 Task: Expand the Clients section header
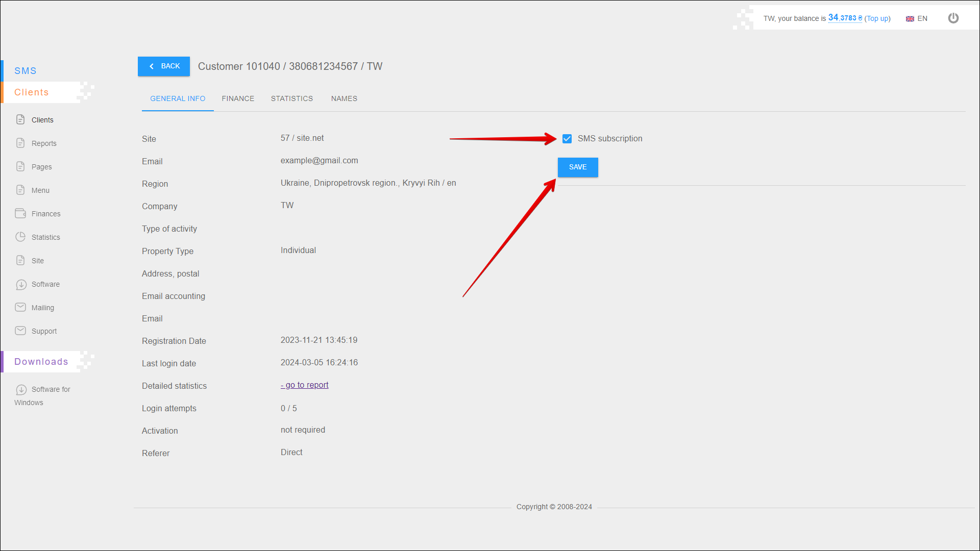[32, 92]
